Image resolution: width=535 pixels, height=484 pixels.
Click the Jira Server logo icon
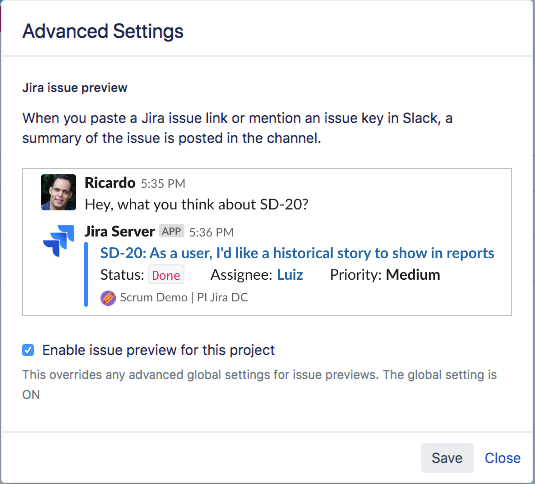tap(58, 240)
